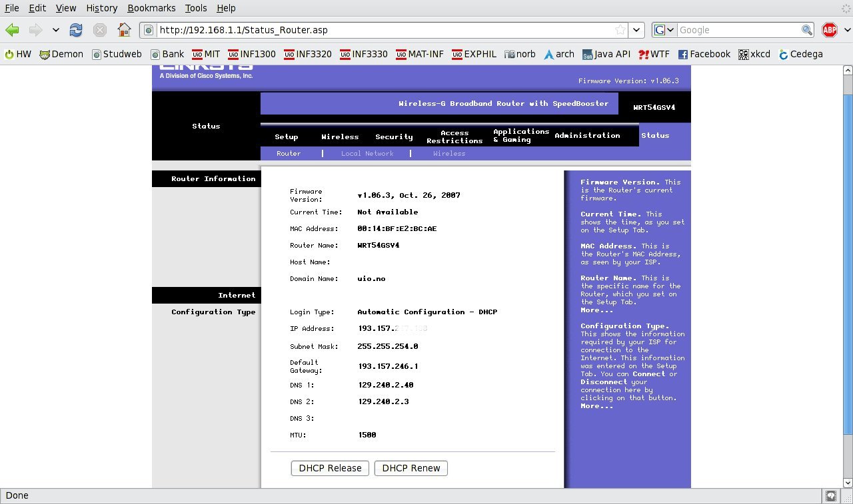
Task: Click the DHCP Renew button
Action: pyautogui.click(x=411, y=468)
